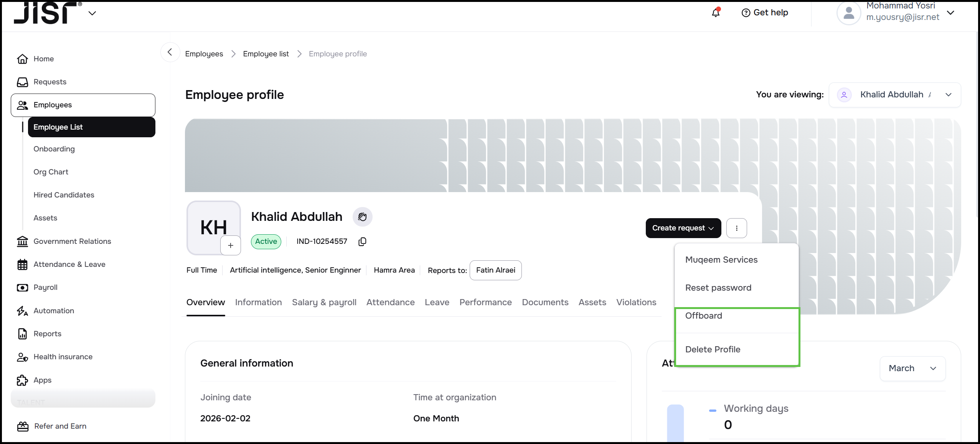The width and height of the screenshot is (980, 444).
Task: Expand the viewing employee selector Khalid Abdullah
Action: (894, 95)
